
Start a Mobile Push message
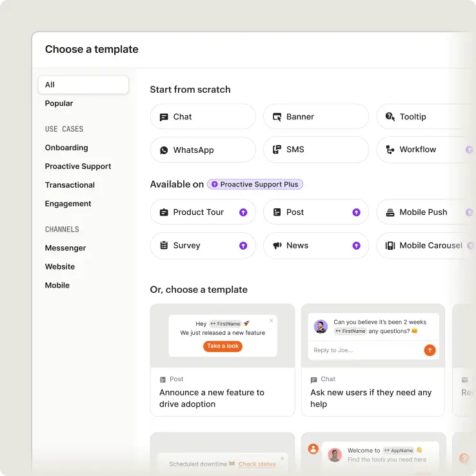[x=423, y=212]
